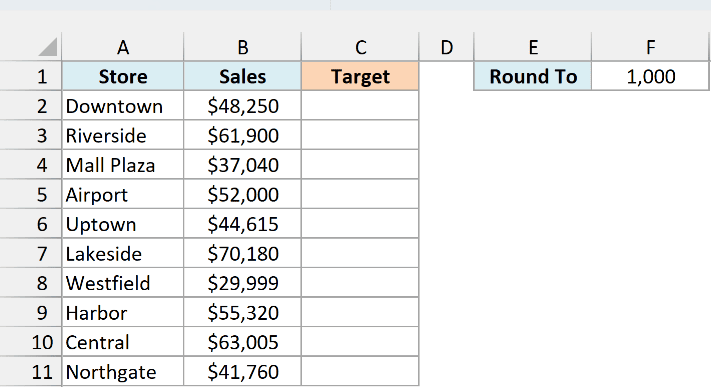Click the Target header cell
711x387 pixels.
(x=360, y=76)
